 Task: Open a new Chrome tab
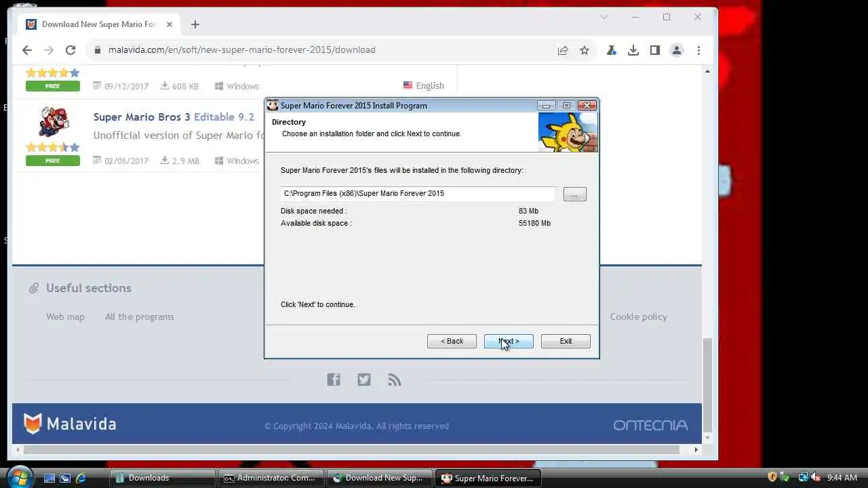coord(195,24)
